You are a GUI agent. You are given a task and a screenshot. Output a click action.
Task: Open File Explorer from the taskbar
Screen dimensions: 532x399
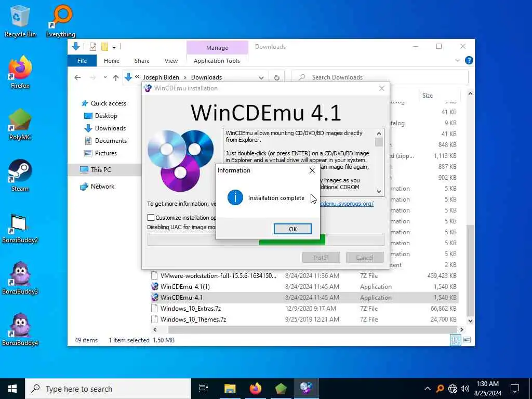coord(230,389)
